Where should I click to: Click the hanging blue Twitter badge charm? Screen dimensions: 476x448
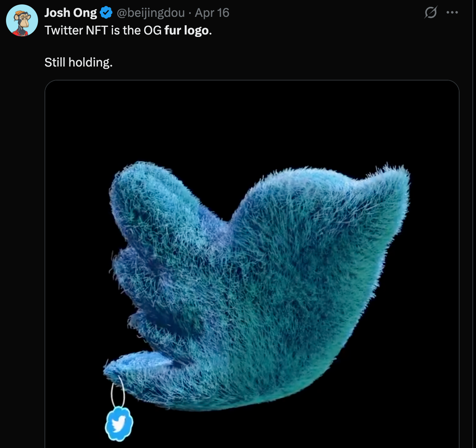[119, 423]
